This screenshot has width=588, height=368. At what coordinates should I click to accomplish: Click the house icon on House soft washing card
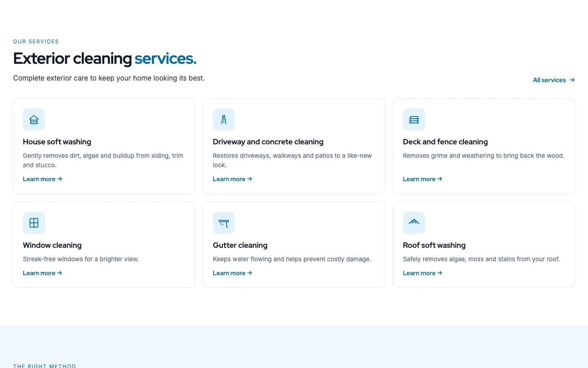tap(34, 119)
